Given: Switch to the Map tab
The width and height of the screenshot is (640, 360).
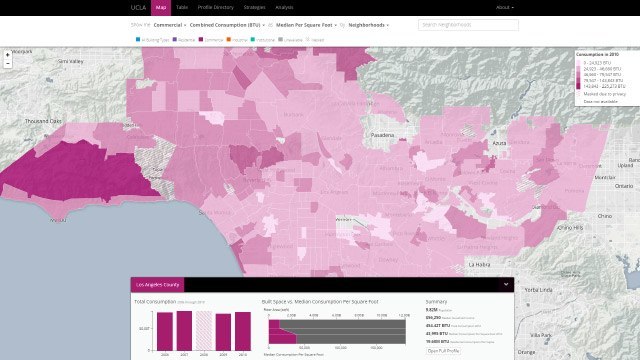Looking at the screenshot, I should (161, 7).
